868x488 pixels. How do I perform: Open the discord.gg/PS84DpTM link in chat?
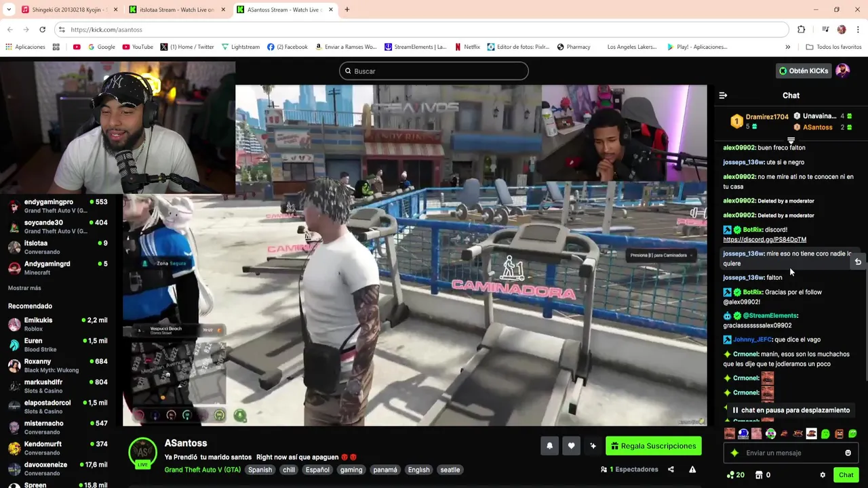[764, 239]
